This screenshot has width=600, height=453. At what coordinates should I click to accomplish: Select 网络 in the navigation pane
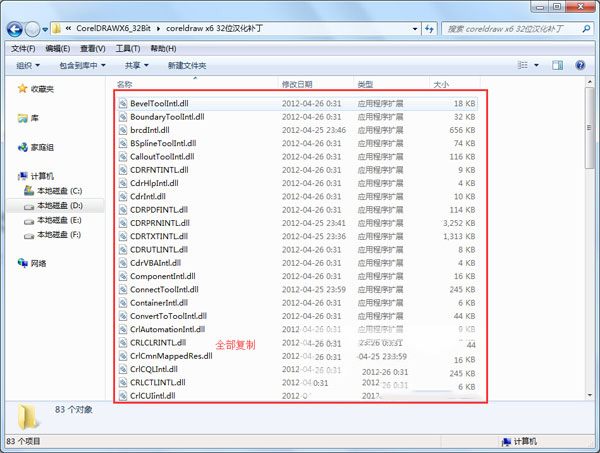pos(32,263)
